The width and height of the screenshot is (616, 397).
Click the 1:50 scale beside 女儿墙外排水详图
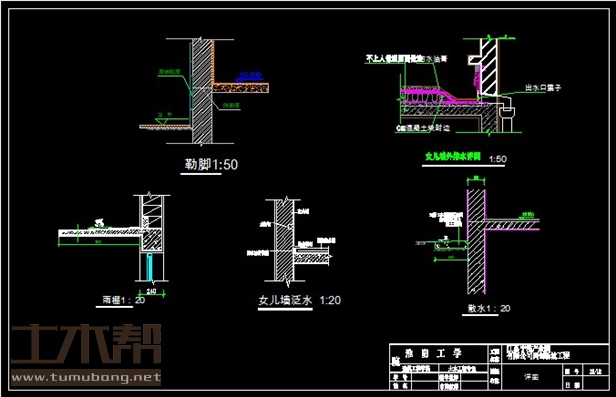click(498, 159)
